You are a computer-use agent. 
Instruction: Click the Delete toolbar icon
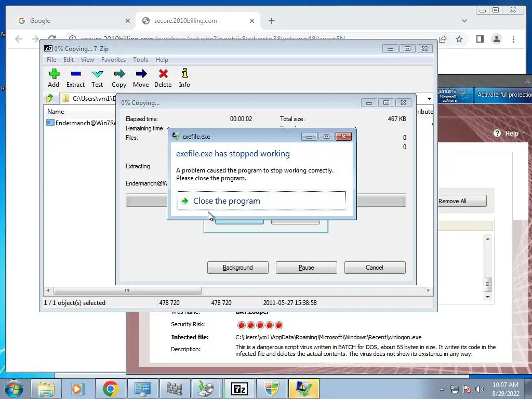pyautogui.click(x=163, y=78)
